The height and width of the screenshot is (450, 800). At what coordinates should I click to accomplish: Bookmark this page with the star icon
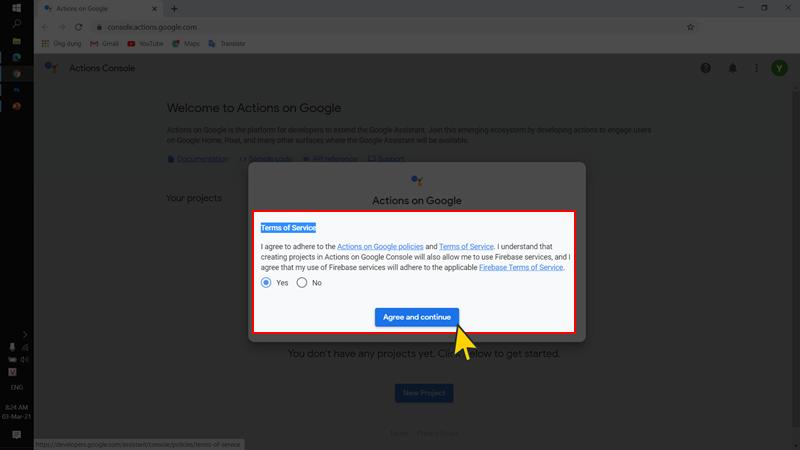click(x=690, y=27)
